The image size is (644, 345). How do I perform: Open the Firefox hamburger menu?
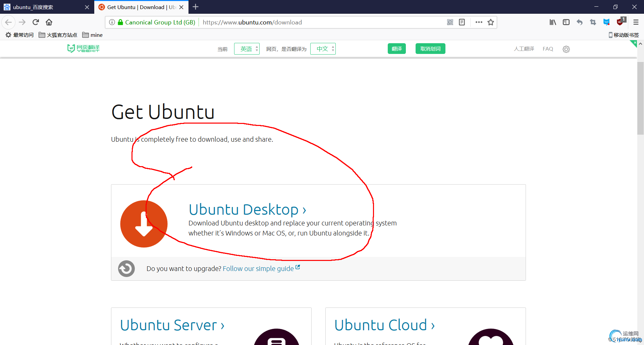pyautogui.click(x=636, y=22)
